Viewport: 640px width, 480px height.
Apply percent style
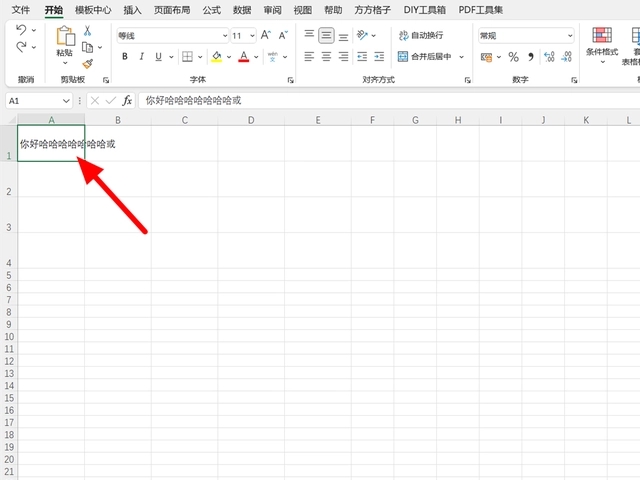(513, 57)
